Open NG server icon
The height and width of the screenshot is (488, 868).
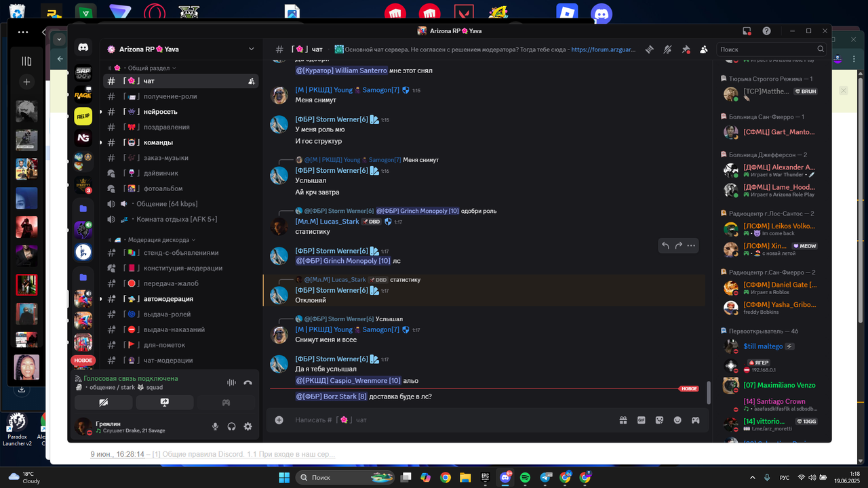pyautogui.click(x=83, y=138)
